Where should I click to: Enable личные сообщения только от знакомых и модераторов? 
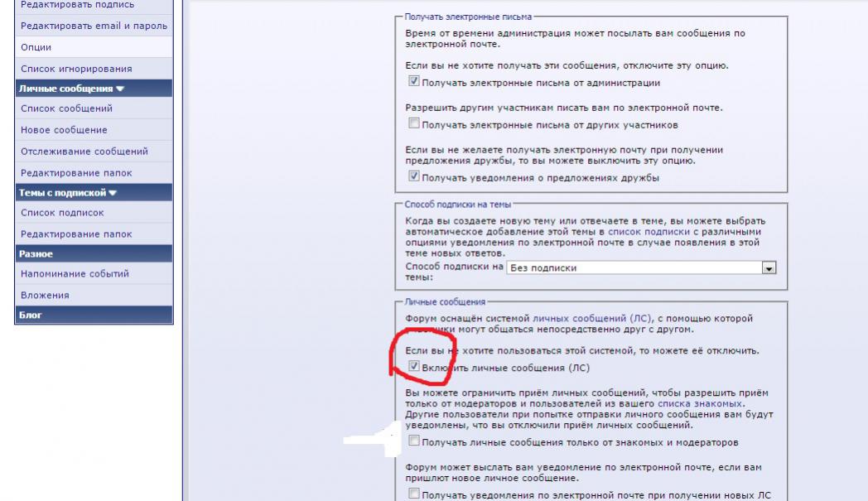pos(414,441)
